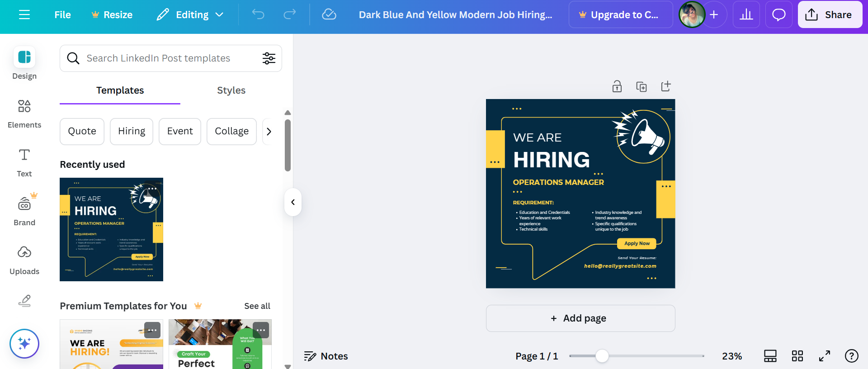Add a new page via the top plus-page icon
Viewport: 868px width, 369px height.
pyautogui.click(x=666, y=86)
